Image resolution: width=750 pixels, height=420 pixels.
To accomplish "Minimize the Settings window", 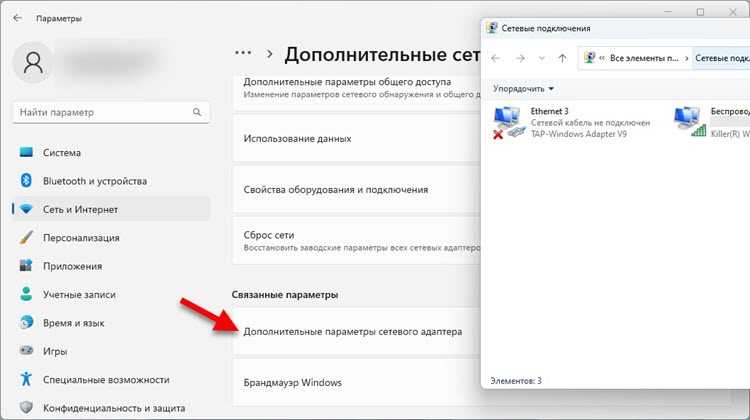I will 668,11.
